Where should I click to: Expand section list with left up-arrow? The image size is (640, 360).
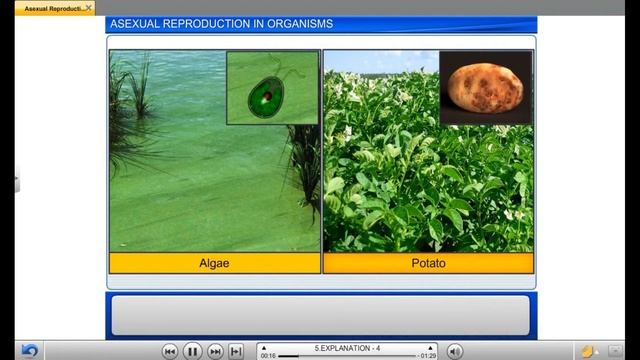coord(264,348)
